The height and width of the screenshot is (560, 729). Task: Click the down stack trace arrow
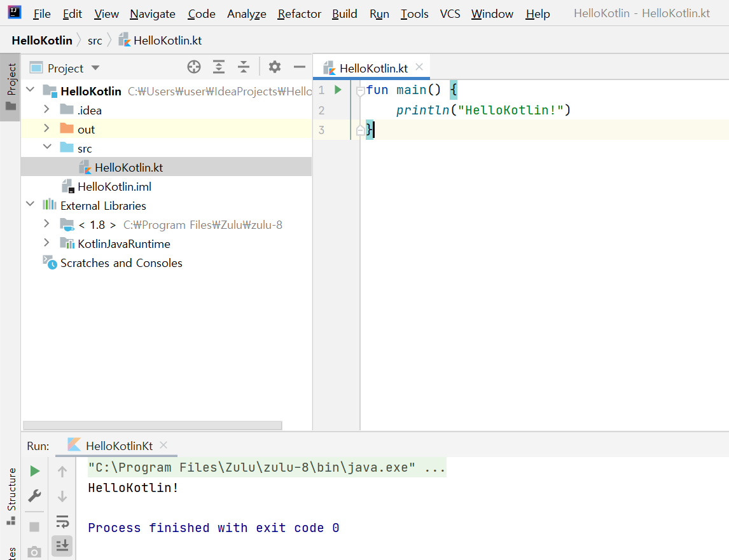(62, 496)
